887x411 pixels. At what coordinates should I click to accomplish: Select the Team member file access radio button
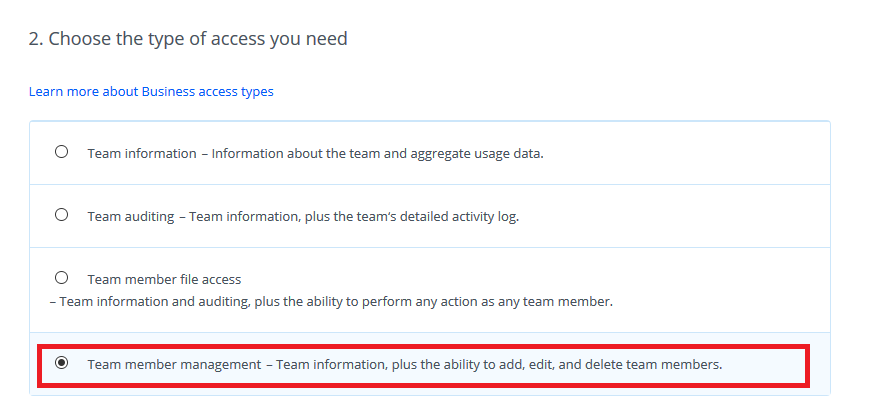point(62,278)
